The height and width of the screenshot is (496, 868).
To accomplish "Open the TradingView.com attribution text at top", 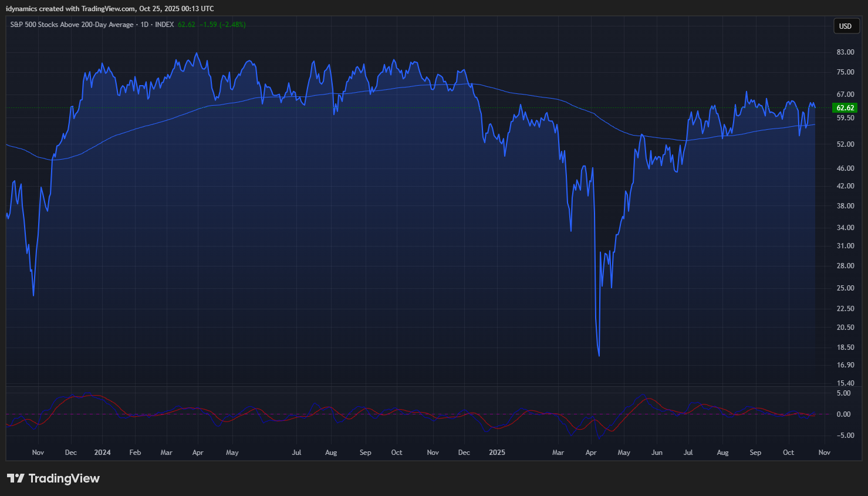I will tap(110, 9).
